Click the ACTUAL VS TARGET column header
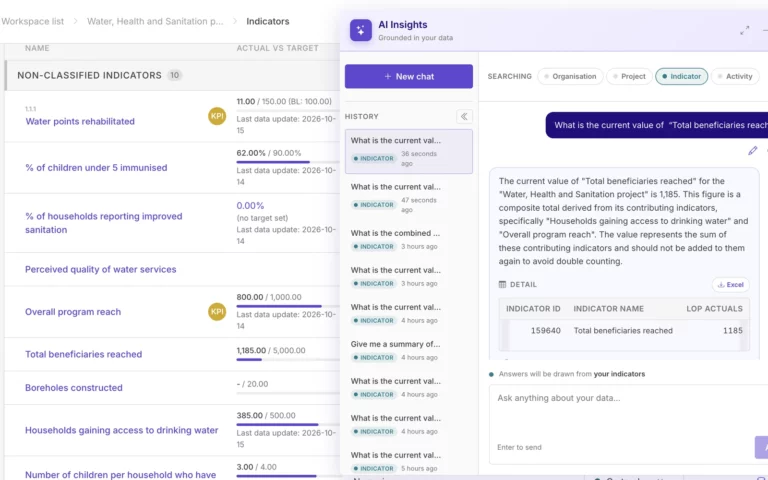The image size is (768, 480). [278, 48]
